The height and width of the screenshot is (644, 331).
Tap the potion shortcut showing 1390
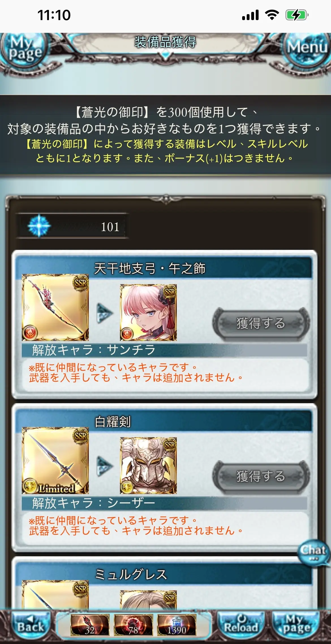pyautogui.click(x=177, y=625)
